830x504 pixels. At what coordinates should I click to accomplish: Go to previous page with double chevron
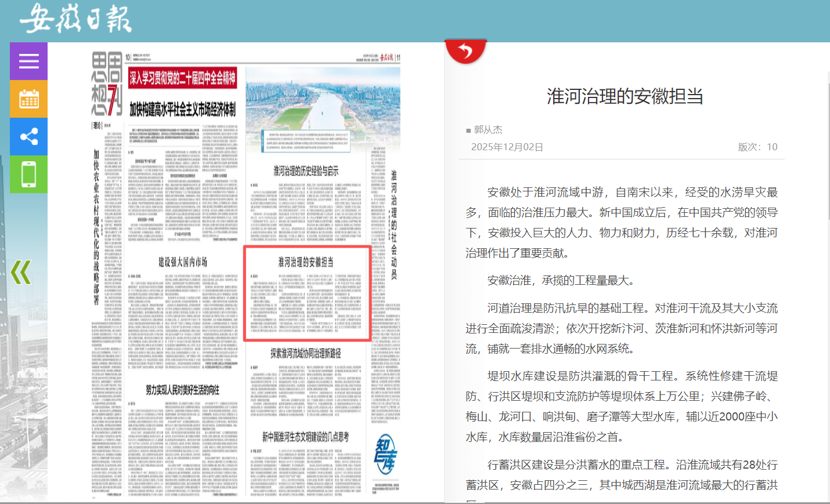click(21, 272)
